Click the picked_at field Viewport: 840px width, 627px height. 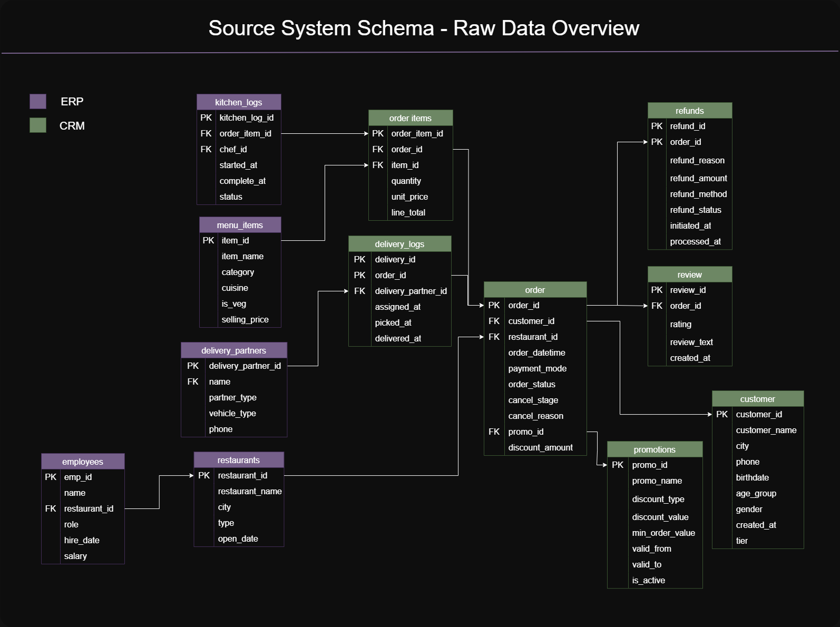[x=393, y=322]
